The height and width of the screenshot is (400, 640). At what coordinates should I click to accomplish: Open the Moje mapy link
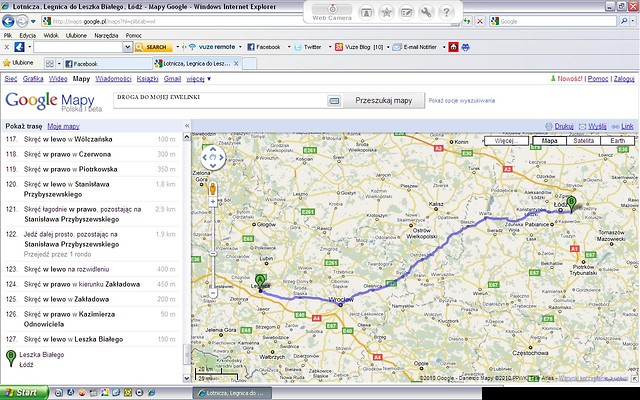point(63,126)
